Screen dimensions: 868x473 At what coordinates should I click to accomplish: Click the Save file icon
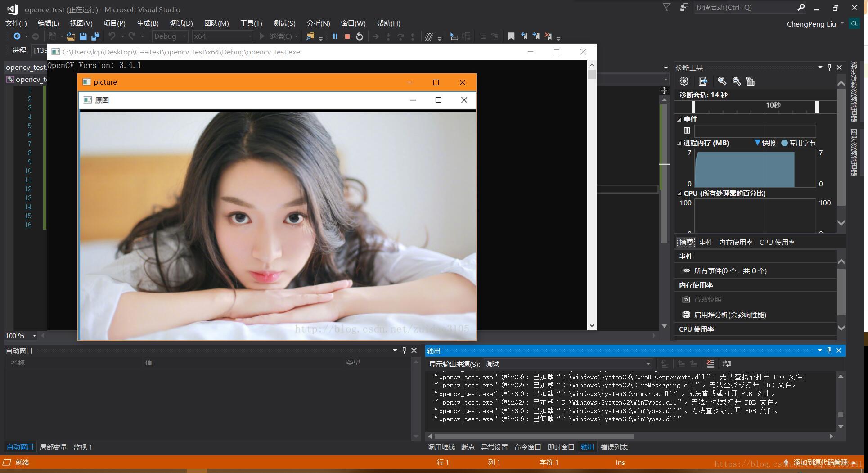[83, 36]
